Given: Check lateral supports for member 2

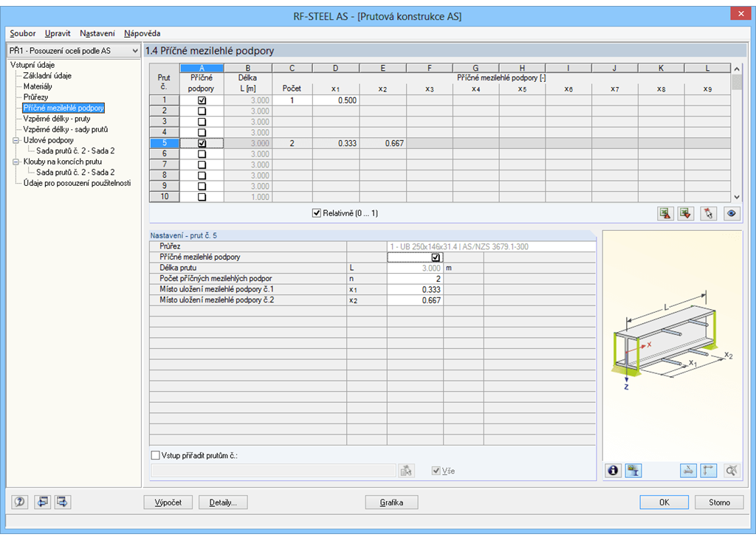Looking at the screenshot, I should click(202, 111).
